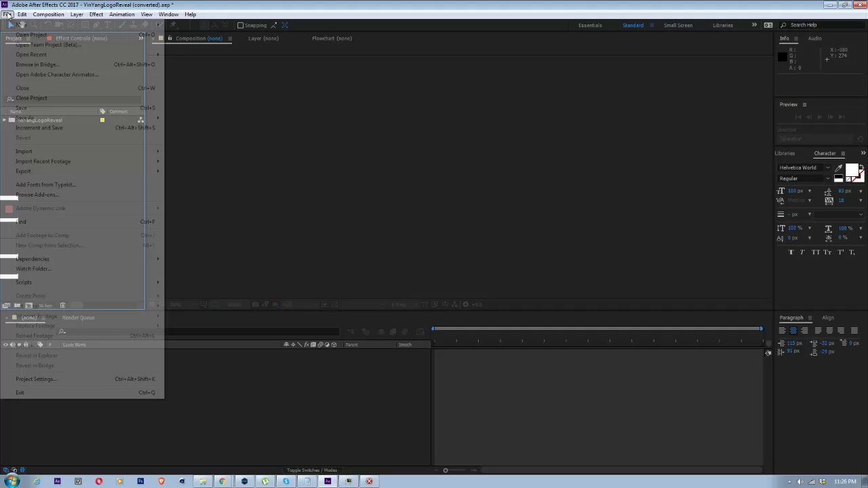Viewport: 868px width, 488px height.
Task: Choose Watch Folder menu entry
Action: (x=81, y=269)
